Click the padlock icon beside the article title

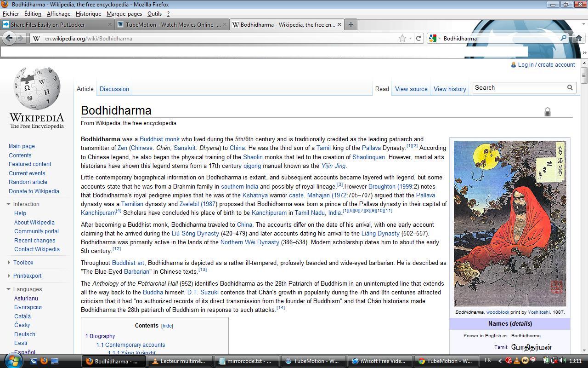[547, 111]
